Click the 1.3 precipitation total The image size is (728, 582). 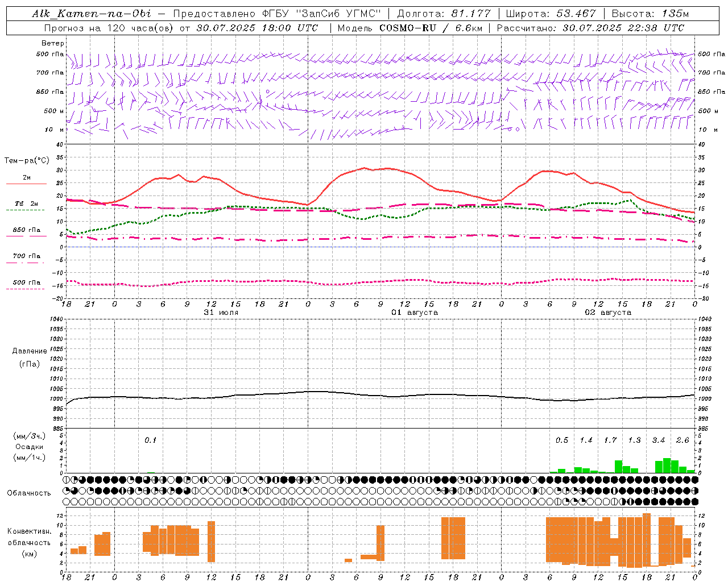(634, 440)
